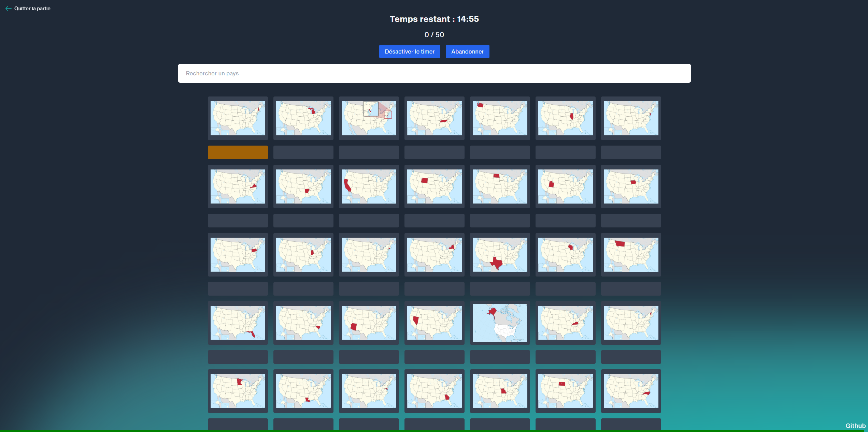Select the Iowa highlighted map
Viewport: 868px width, 432px height.
[631, 187]
